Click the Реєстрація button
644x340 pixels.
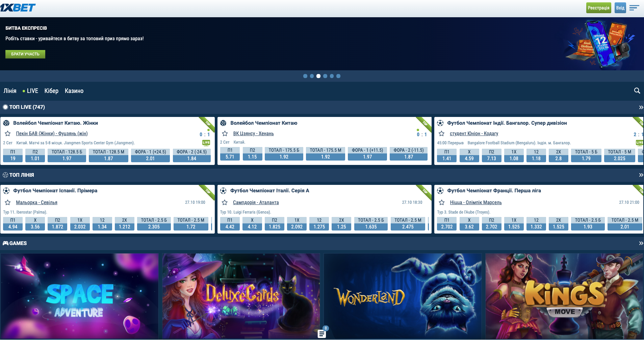click(598, 8)
